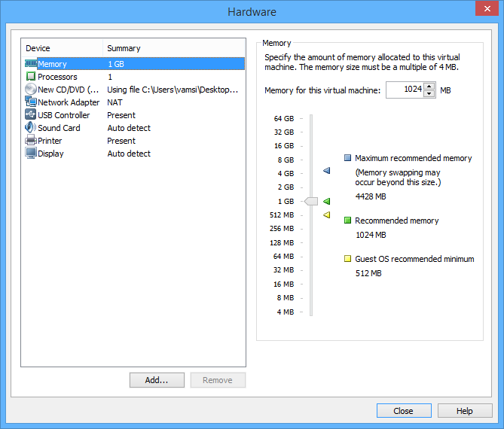
Task: Click the 2 GB slider label
Action: (286, 187)
